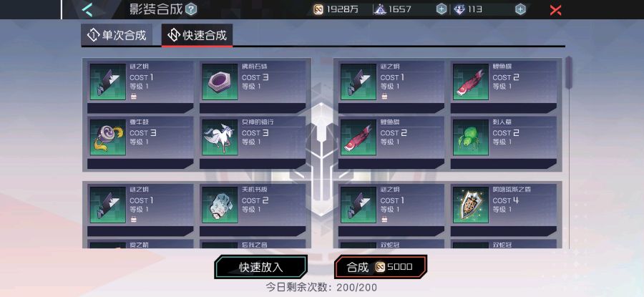The height and width of the screenshot is (297, 644).
Task: Open the help question mark icon
Action: click(191, 9)
